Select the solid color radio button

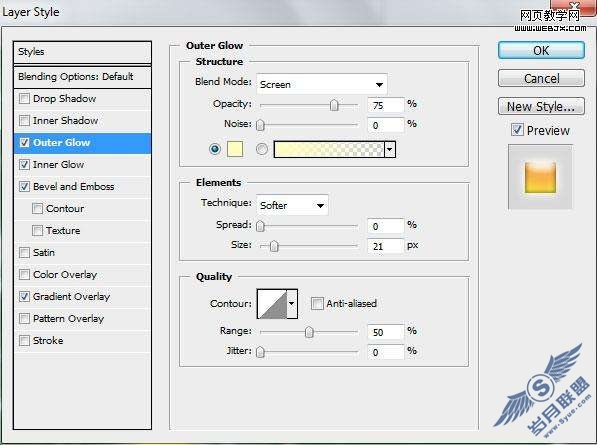click(x=215, y=149)
